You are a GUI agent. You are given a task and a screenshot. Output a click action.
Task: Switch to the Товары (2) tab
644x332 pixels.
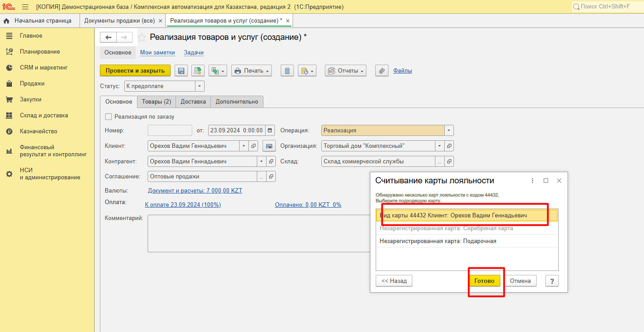[156, 102]
